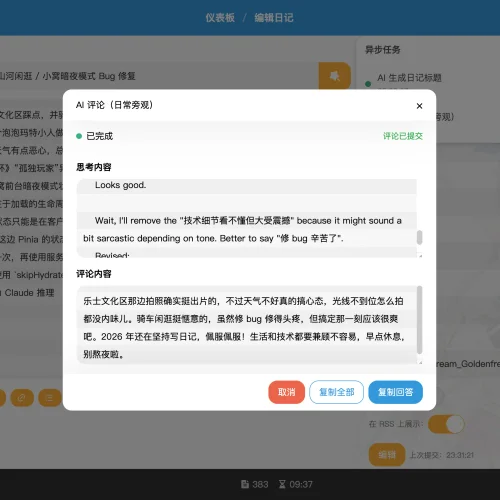Toggle the 在 RSS 上展示 switch
500x500 pixels.
coord(446,424)
